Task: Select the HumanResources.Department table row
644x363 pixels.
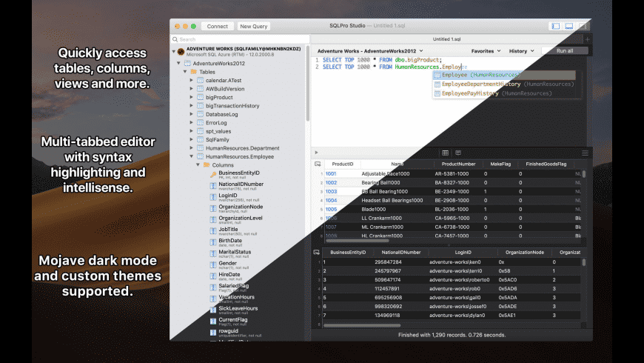Action: (x=239, y=148)
